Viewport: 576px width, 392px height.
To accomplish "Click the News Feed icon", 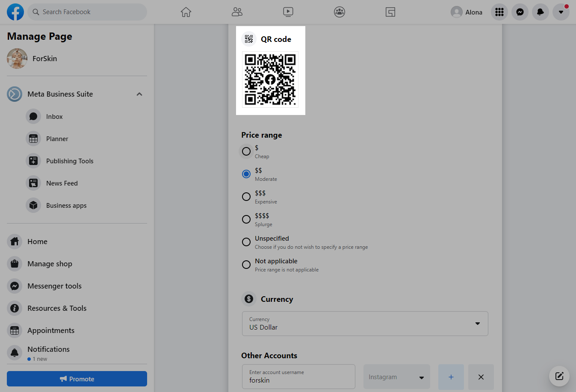I will click(x=33, y=183).
